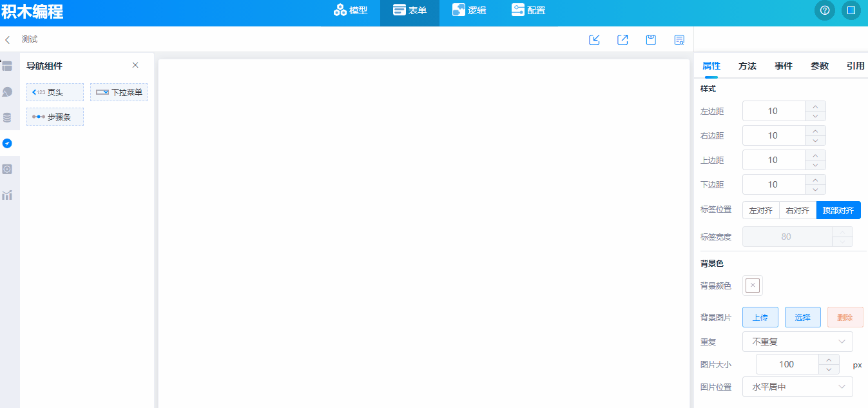Open the layout components sidebar icon

[7, 66]
